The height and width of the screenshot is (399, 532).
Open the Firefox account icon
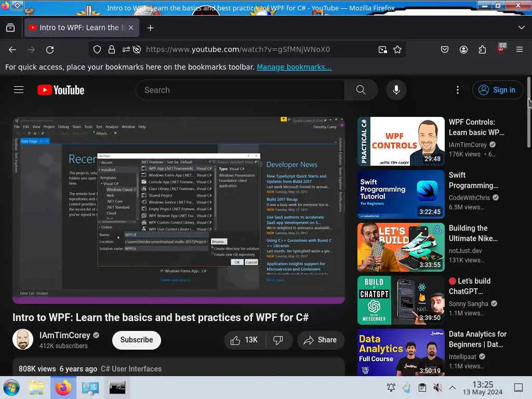463,49
